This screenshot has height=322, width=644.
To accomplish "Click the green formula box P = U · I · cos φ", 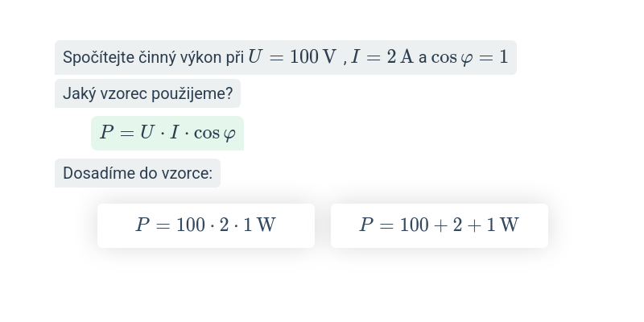I will [x=167, y=133].
